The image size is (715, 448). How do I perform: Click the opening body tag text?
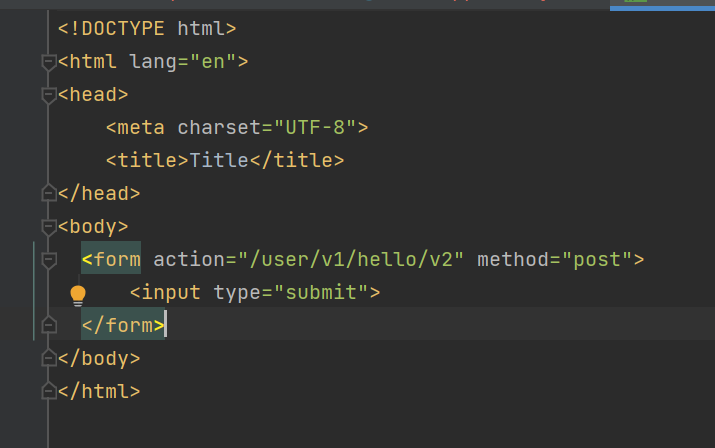[x=93, y=226]
